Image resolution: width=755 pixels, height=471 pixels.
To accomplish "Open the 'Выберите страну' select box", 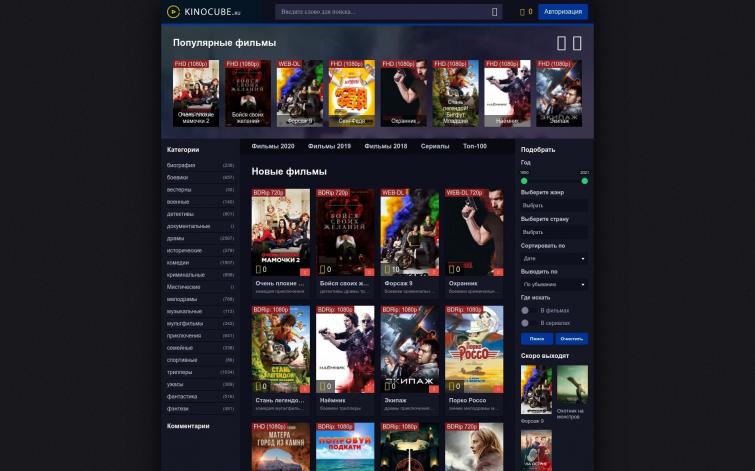I will pos(554,232).
